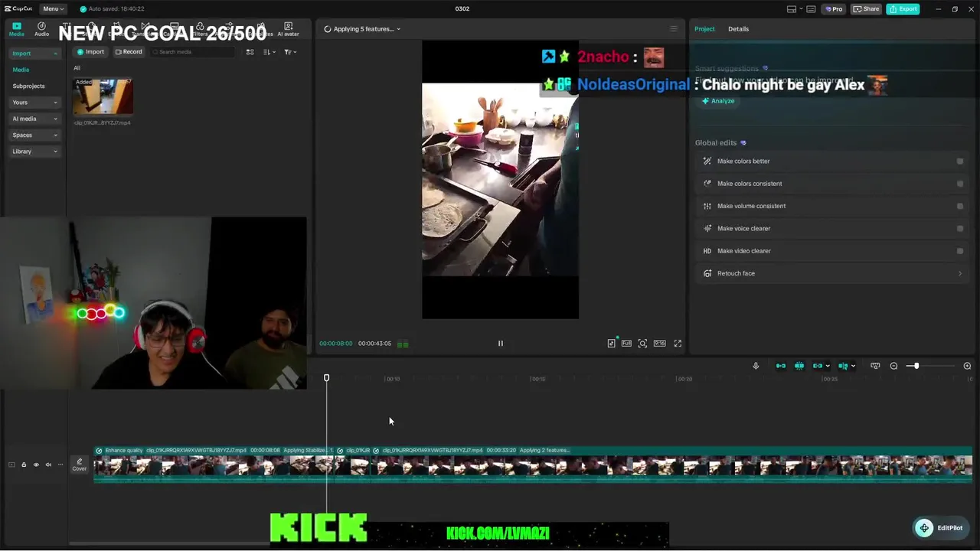Click the timeline fit-to-view icon

[875, 366]
